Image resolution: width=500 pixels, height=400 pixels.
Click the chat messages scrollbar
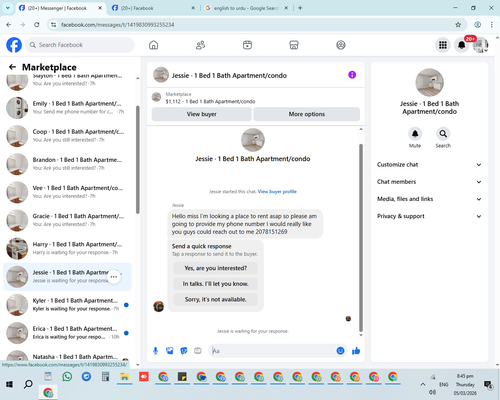click(x=361, y=238)
